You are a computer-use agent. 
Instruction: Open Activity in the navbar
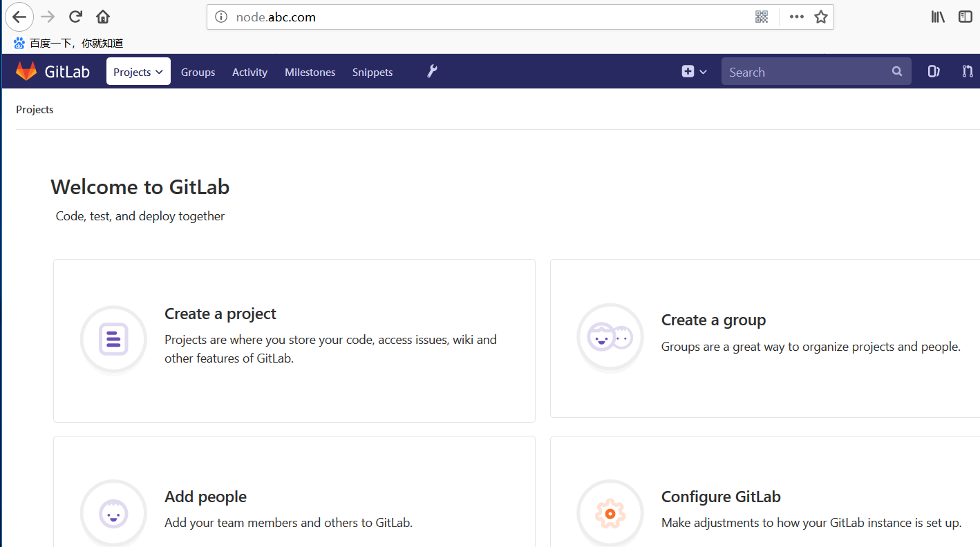(x=249, y=72)
